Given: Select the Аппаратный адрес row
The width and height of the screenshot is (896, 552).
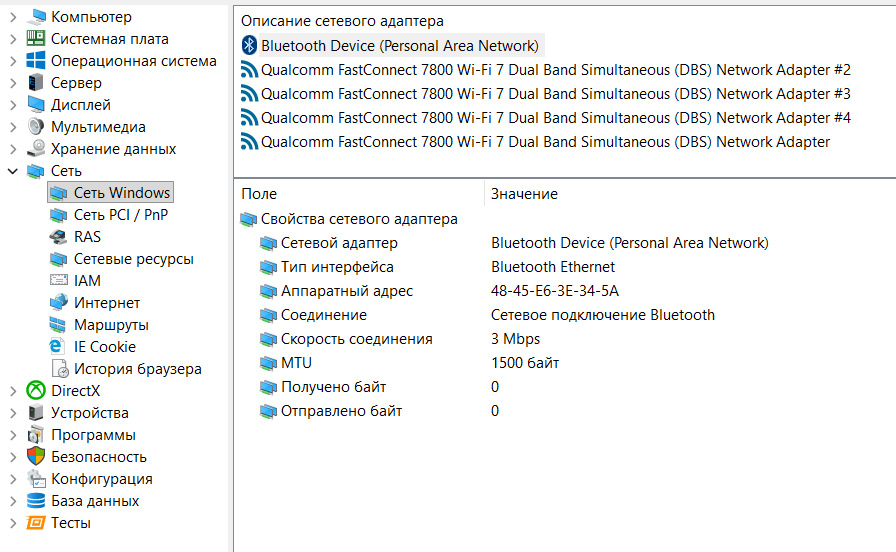Looking at the screenshot, I should coord(346,291).
